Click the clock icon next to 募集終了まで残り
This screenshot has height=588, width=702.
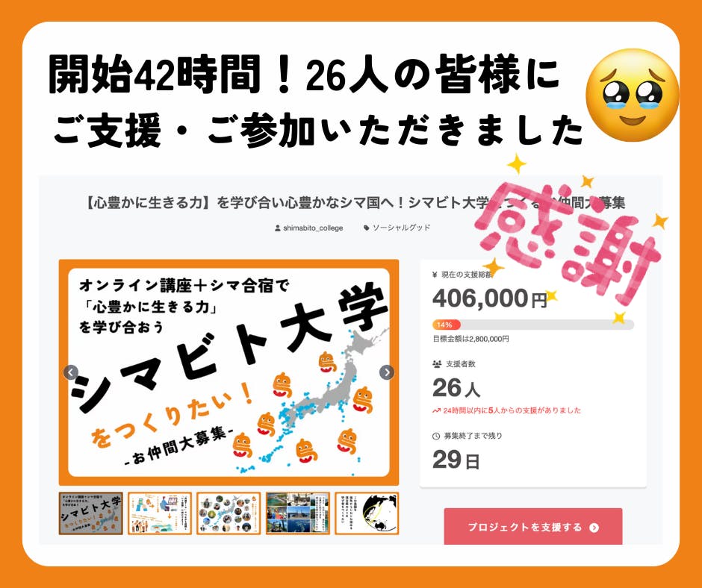click(436, 436)
